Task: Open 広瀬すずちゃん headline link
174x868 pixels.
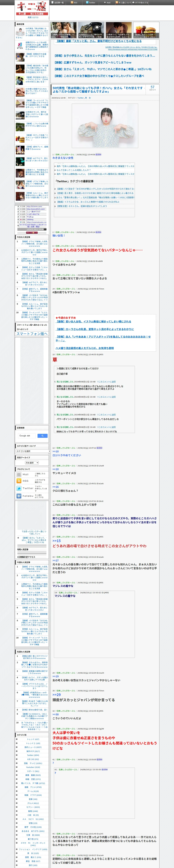Action: coord(93,62)
